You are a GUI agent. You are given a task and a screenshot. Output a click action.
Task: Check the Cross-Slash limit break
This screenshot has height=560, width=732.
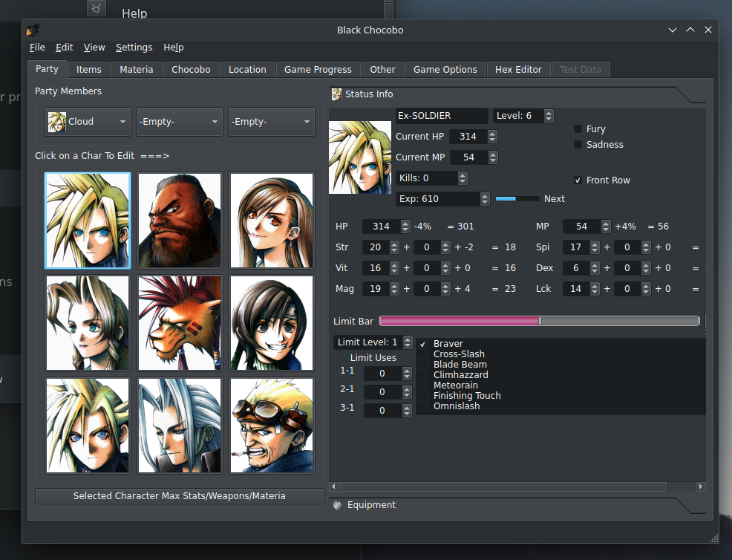click(423, 354)
